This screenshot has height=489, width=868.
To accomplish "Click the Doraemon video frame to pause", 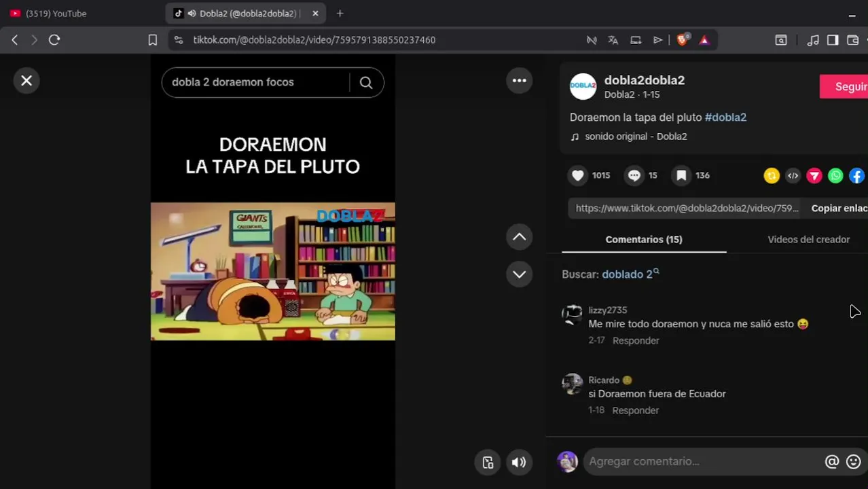I will pos(272,272).
